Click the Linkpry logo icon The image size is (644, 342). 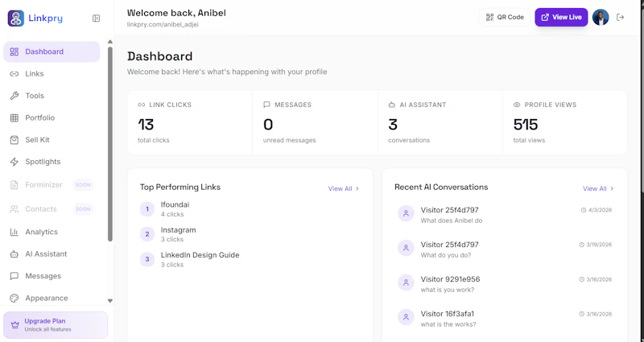point(15,18)
